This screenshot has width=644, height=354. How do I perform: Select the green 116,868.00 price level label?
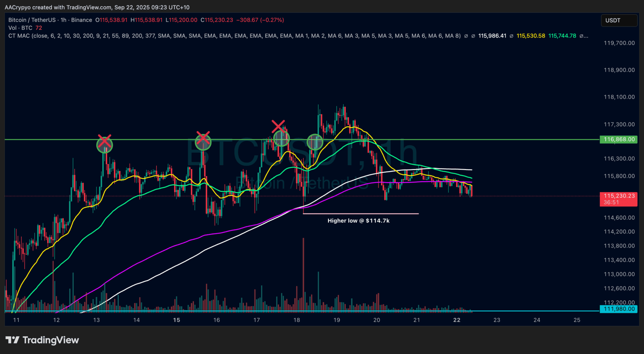coord(619,139)
